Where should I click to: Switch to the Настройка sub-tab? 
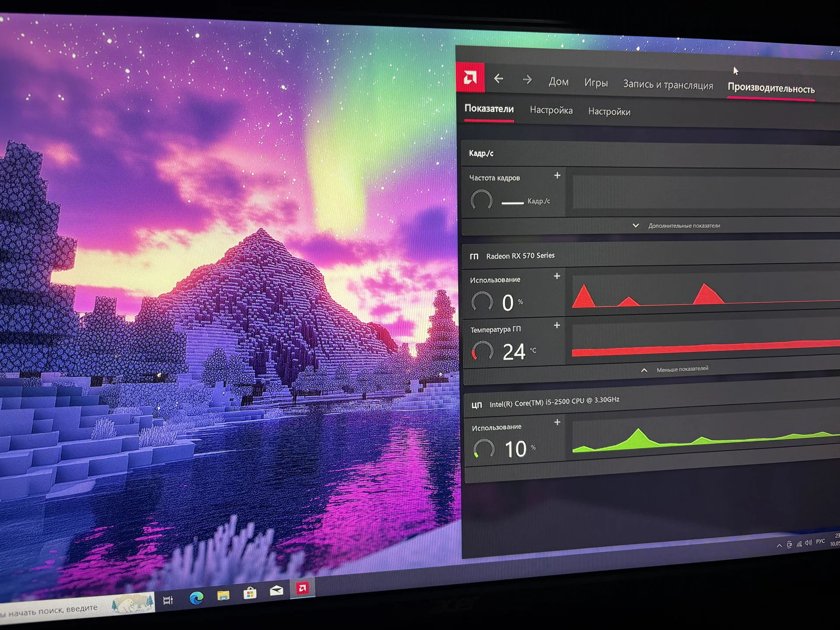pos(551,110)
